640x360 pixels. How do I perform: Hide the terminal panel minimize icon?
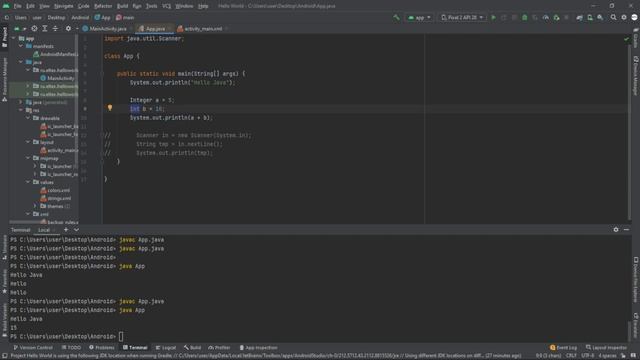click(x=627, y=230)
